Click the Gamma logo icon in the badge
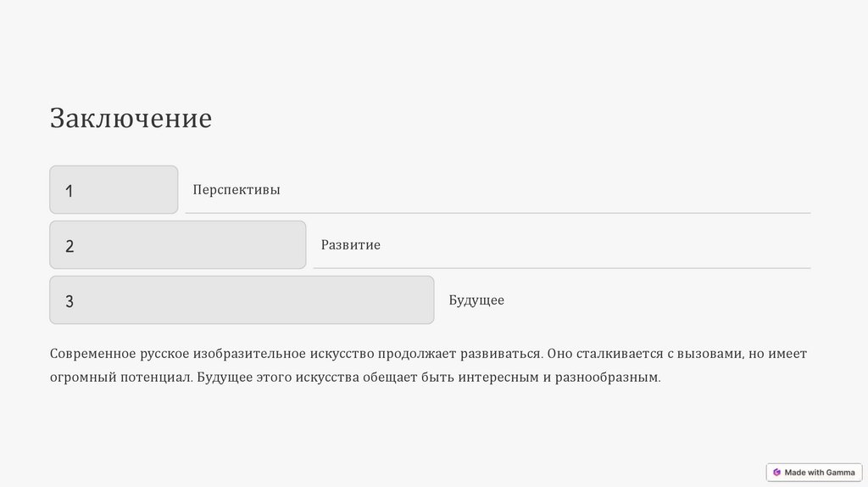 click(x=776, y=473)
